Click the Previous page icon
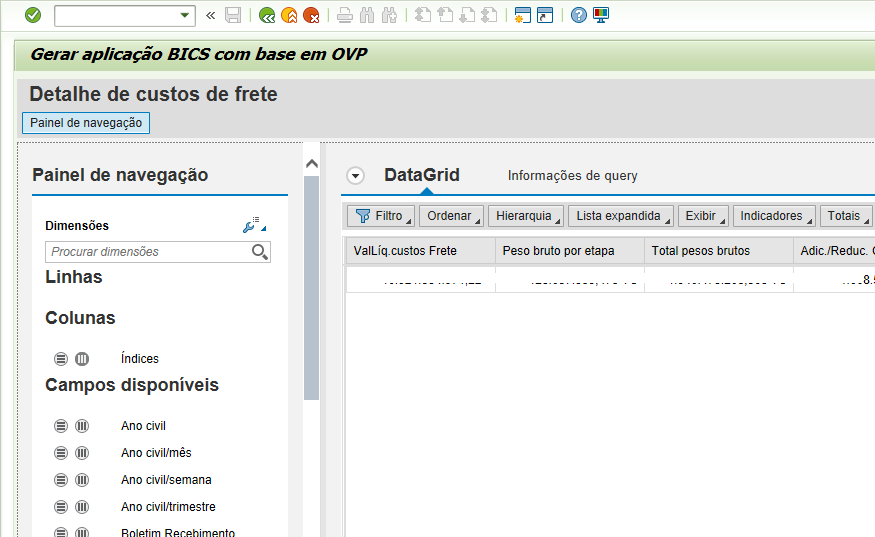Screen dimensions: 875x537 [445, 15]
